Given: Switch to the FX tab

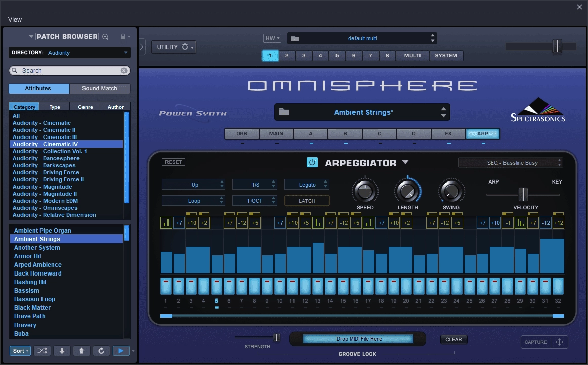Looking at the screenshot, I should point(448,134).
